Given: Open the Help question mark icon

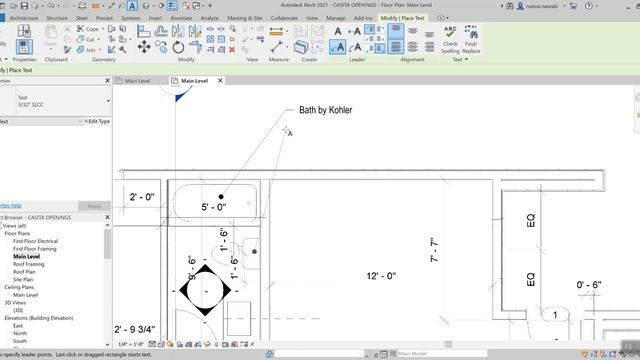Looking at the screenshot, I should click(x=589, y=6).
